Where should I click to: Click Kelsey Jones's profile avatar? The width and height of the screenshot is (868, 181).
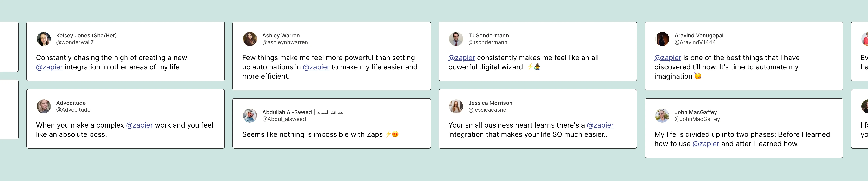click(x=44, y=39)
